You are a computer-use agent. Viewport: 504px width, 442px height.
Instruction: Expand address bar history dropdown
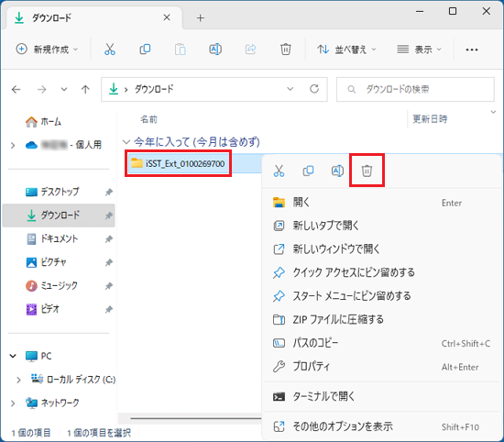click(290, 89)
